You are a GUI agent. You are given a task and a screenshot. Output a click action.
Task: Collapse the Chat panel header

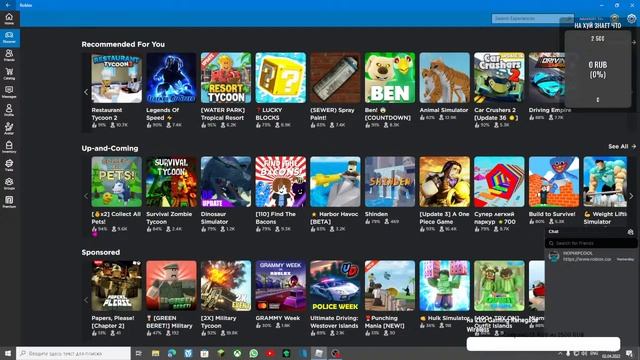(586, 231)
